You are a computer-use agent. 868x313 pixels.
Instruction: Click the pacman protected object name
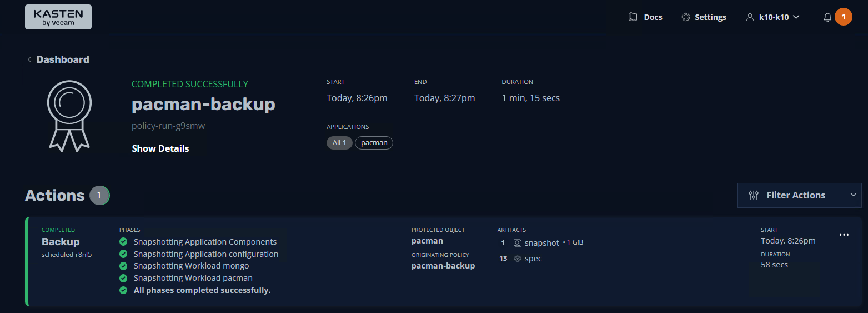pyautogui.click(x=427, y=241)
